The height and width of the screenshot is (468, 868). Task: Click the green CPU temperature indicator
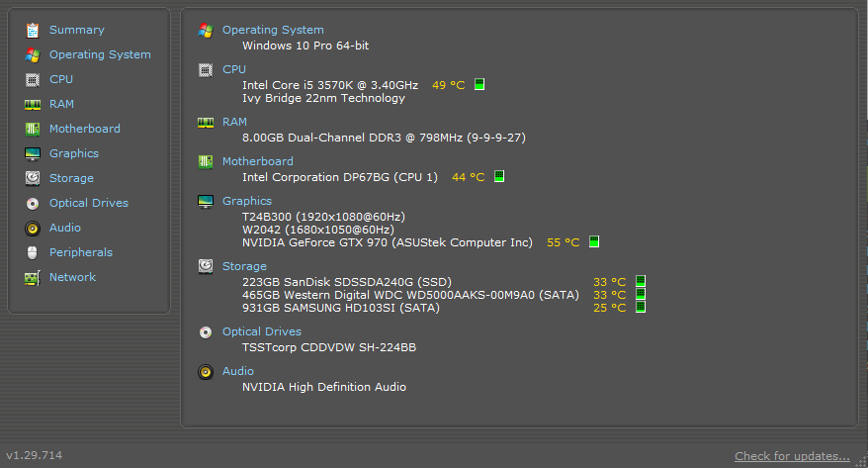(479, 84)
